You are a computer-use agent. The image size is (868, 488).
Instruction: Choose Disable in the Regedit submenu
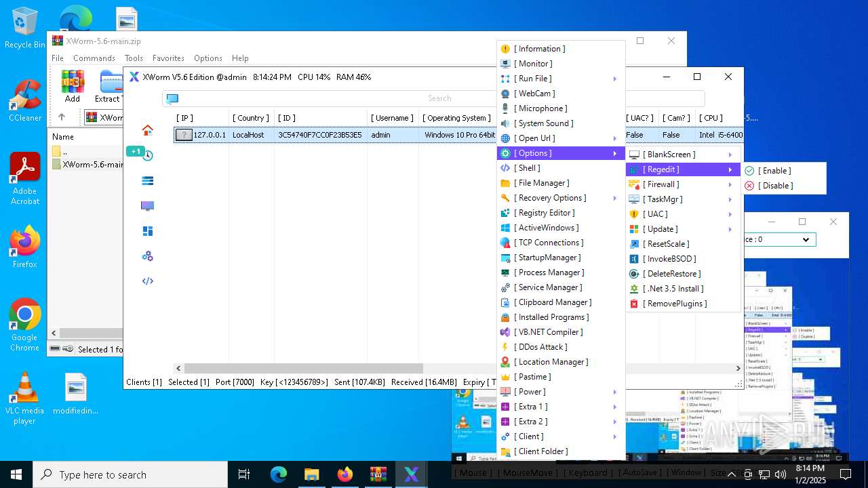coord(784,186)
